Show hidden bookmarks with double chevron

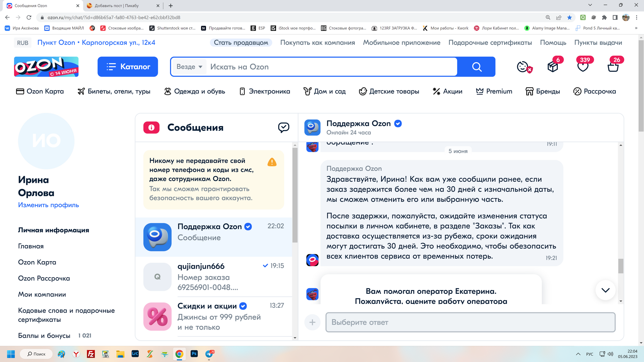636,28
